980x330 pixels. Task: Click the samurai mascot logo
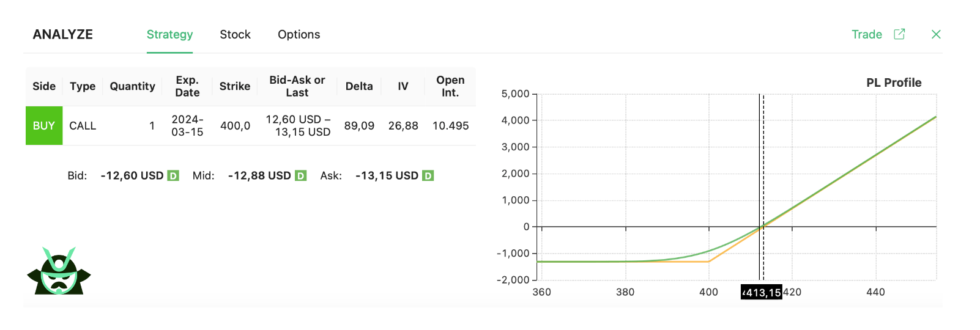click(x=59, y=272)
